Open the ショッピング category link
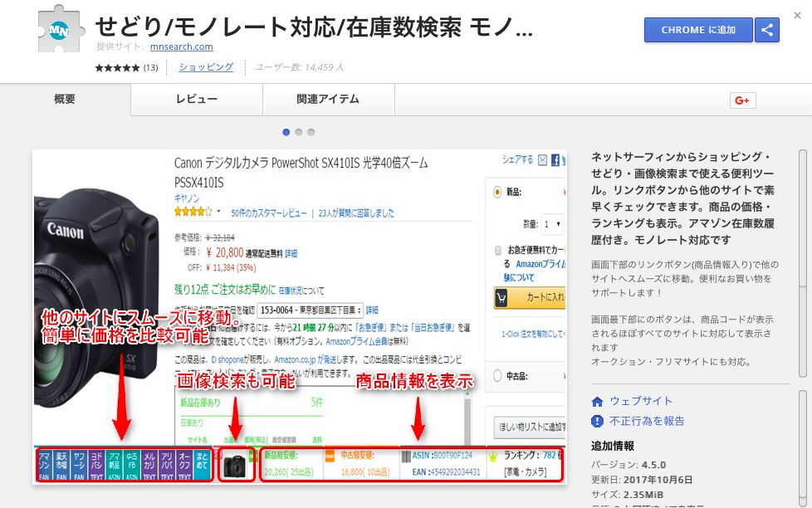812x508 pixels. (206, 67)
